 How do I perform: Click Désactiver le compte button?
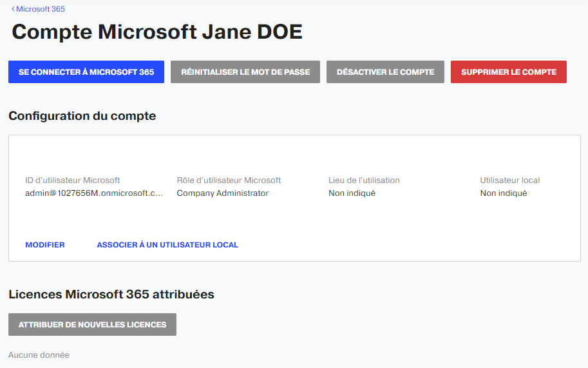click(x=385, y=72)
